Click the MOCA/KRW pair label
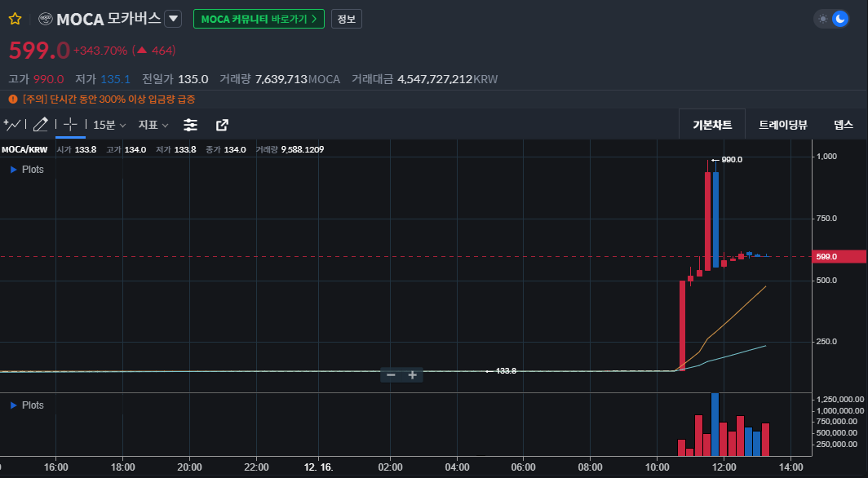The image size is (868, 478). coord(24,150)
